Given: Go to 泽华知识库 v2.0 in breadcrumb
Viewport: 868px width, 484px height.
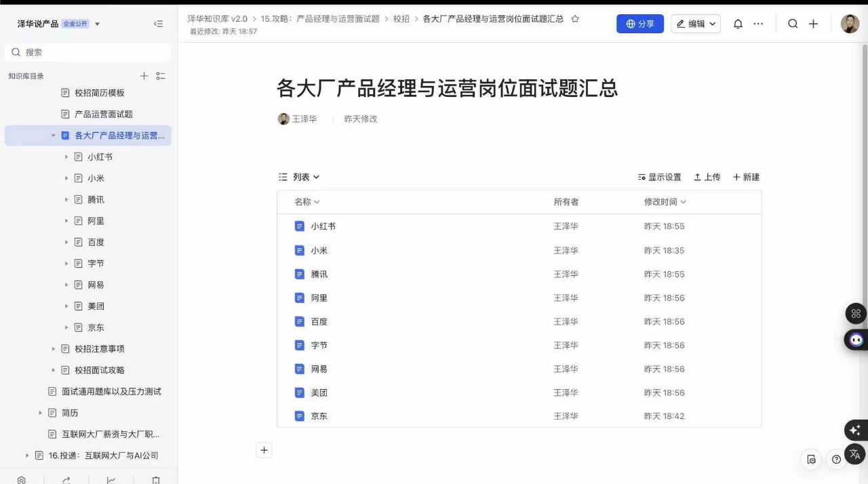Looking at the screenshot, I should coord(218,19).
